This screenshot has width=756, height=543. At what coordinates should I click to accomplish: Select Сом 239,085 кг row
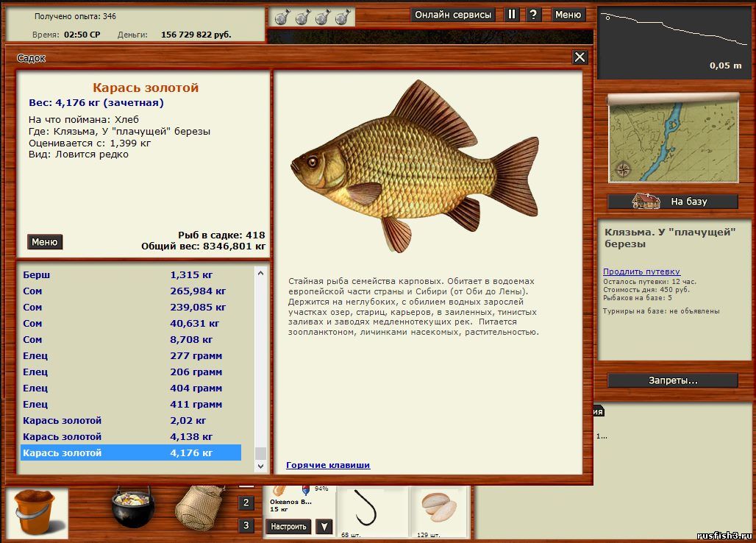pyautogui.click(x=131, y=307)
